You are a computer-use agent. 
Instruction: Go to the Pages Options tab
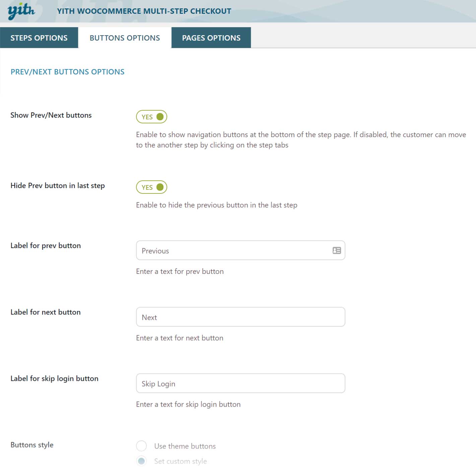[x=211, y=38]
